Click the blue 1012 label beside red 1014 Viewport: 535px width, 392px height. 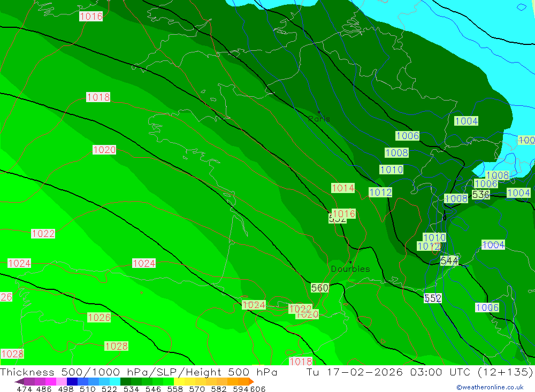pyautogui.click(x=380, y=193)
